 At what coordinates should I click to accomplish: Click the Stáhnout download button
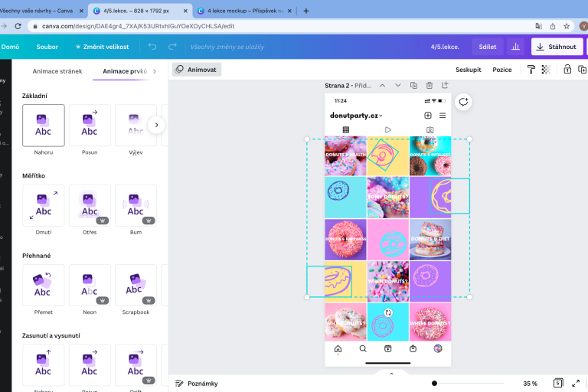(x=557, y=47)
